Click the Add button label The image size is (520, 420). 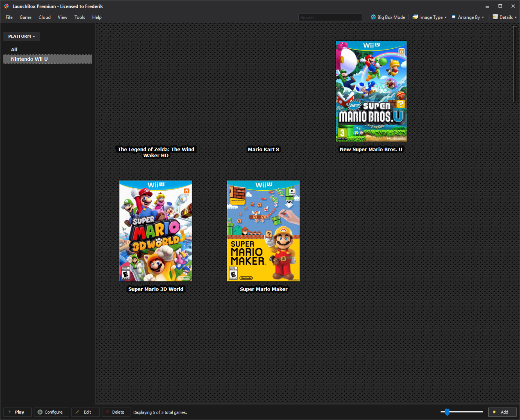(504, 412)
